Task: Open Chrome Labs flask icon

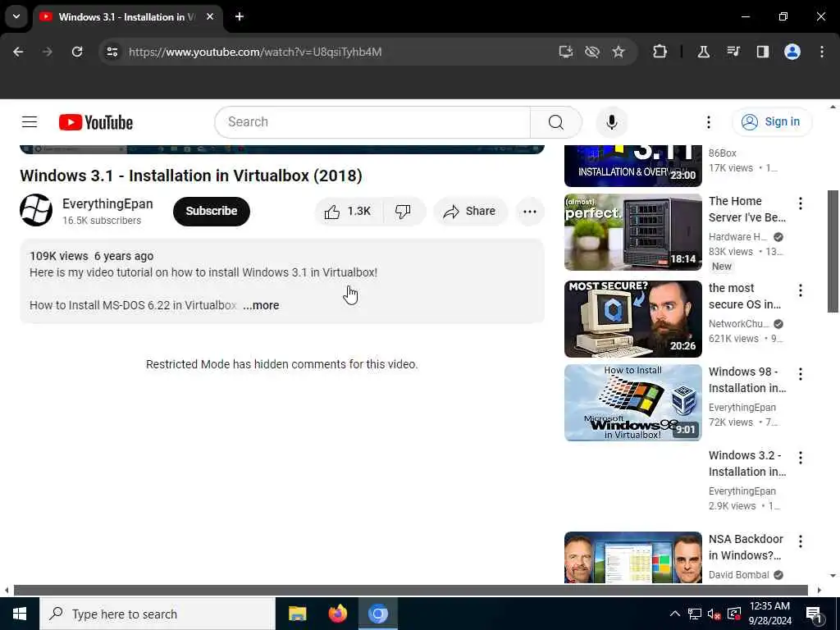Action: [703, 52]
